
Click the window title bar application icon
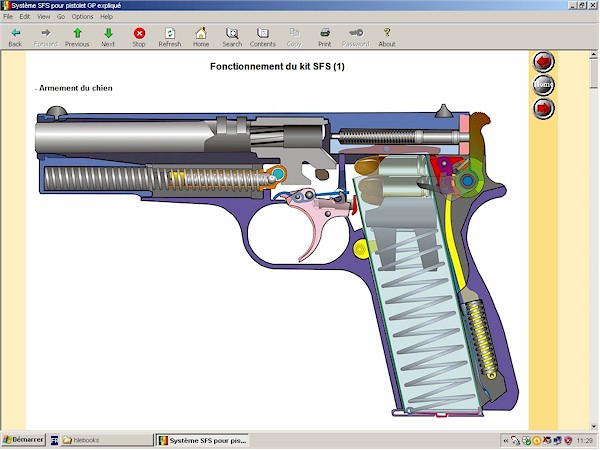(6, 5)
